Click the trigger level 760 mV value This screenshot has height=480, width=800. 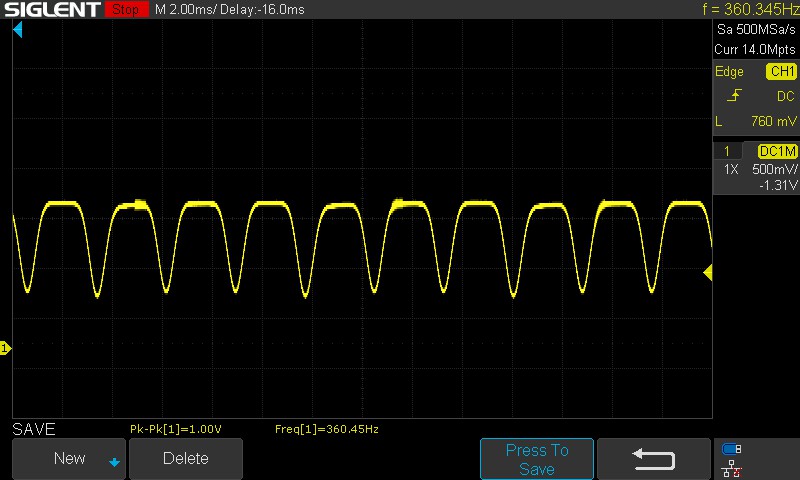tap(773, 121)
